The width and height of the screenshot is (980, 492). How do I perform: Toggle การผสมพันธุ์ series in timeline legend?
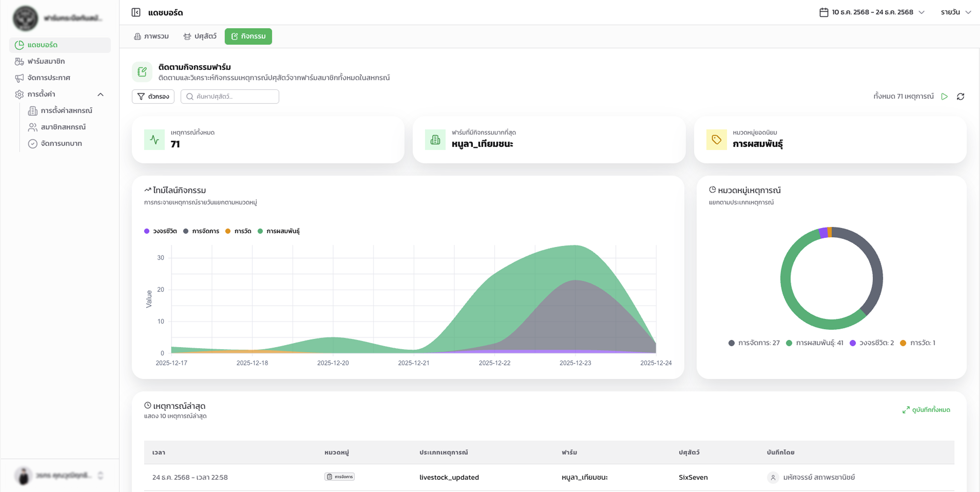279,231
